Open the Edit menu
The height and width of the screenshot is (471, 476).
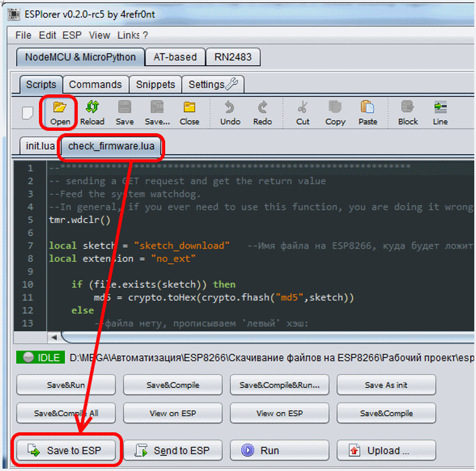tap(47, 35)
